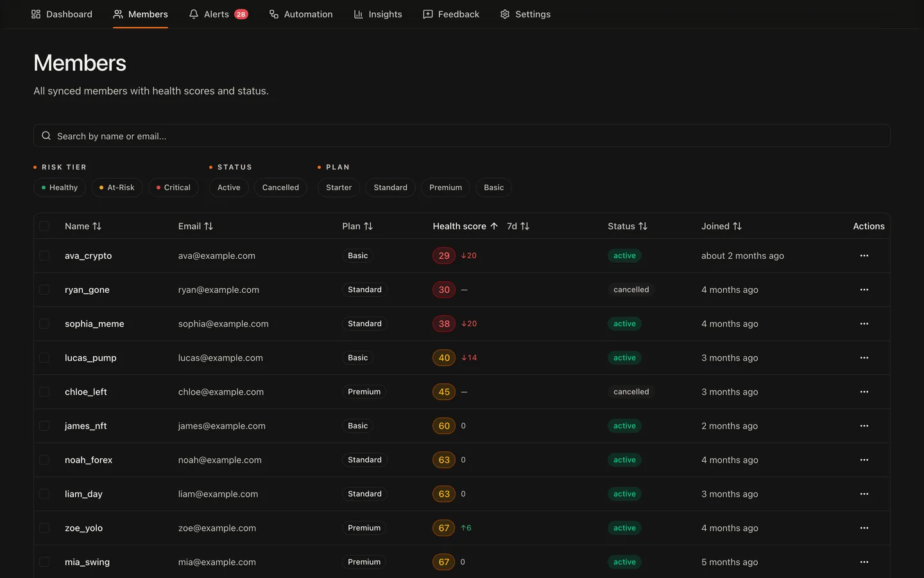Viewport: 924px width, 578px height.
Task: Click the name zoe_yolo
Action: (83, 528)
